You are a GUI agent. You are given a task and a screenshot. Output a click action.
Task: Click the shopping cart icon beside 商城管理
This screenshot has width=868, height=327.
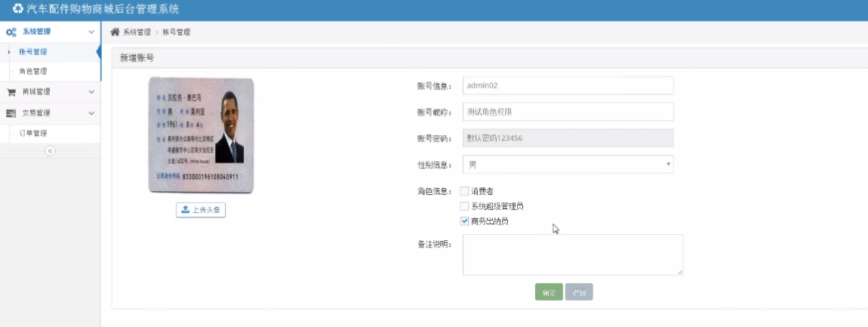11,92
